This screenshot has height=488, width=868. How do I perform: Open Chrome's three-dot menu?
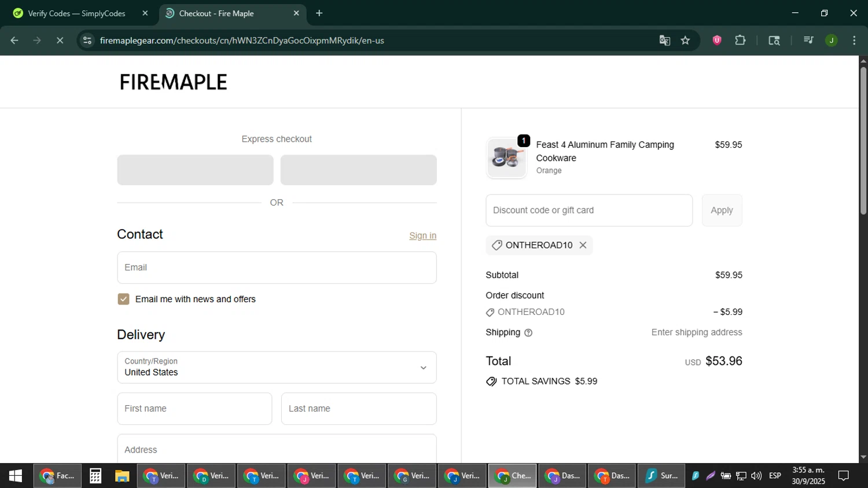coord(854,41)
